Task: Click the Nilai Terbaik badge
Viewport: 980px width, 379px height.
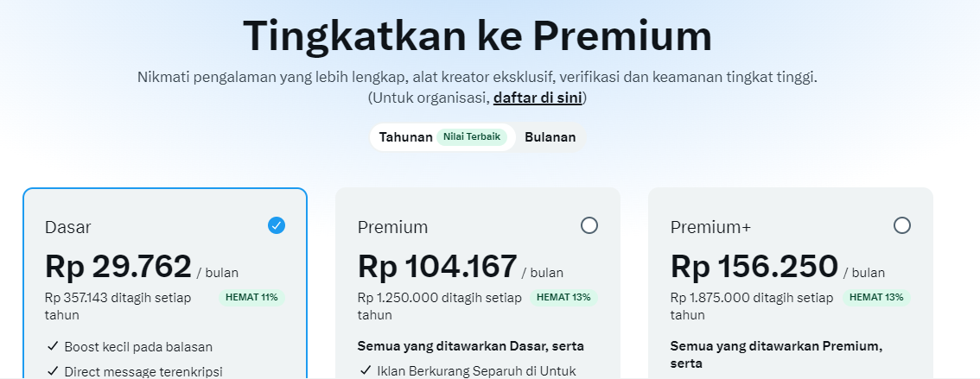Action: click(x=472, y=137)
